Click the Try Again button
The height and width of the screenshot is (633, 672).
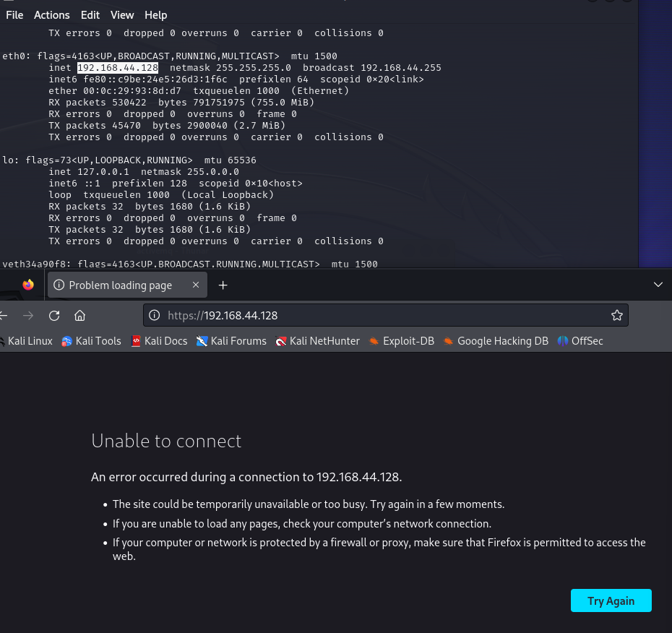(x=611, y=600)
